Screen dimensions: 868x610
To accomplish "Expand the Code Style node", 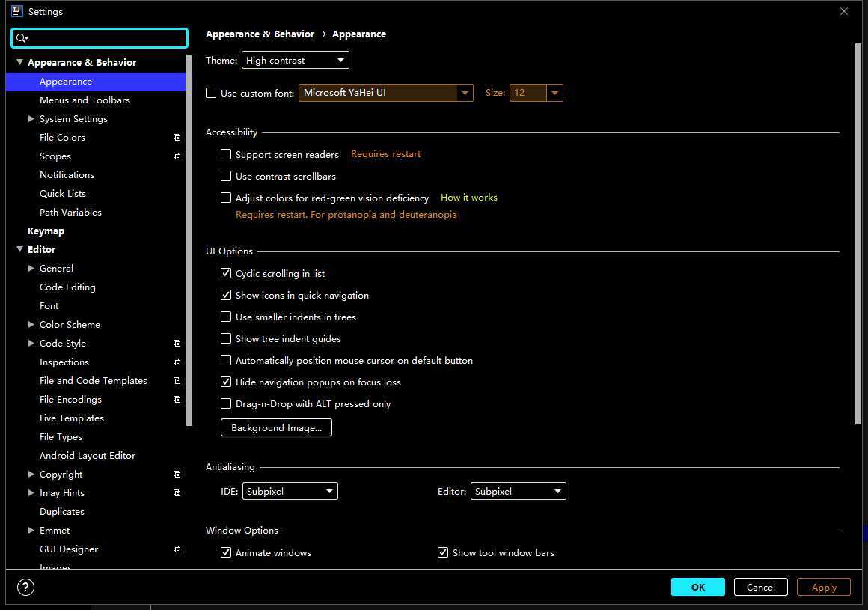I will [31, 344].
